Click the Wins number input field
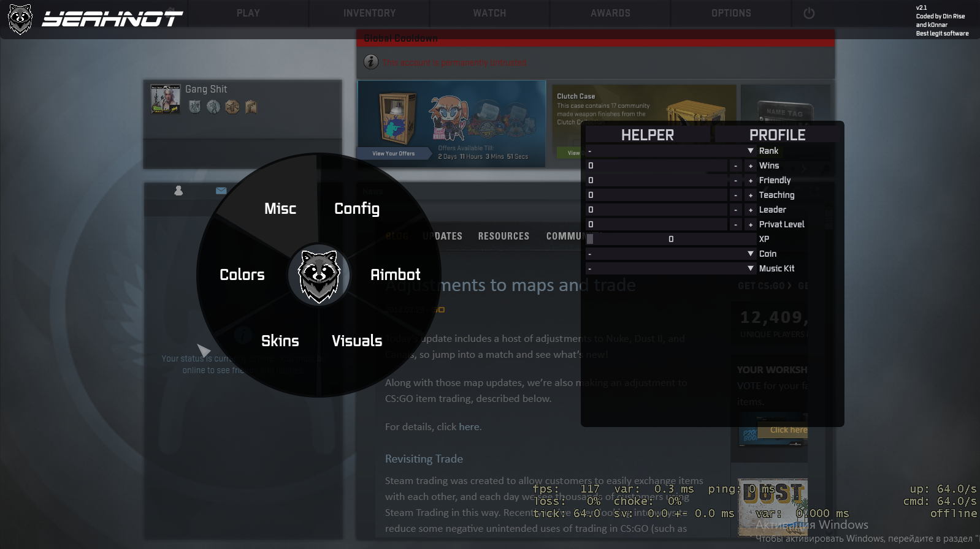The height and width of the screenshot is (549, 980). (656, 165)
